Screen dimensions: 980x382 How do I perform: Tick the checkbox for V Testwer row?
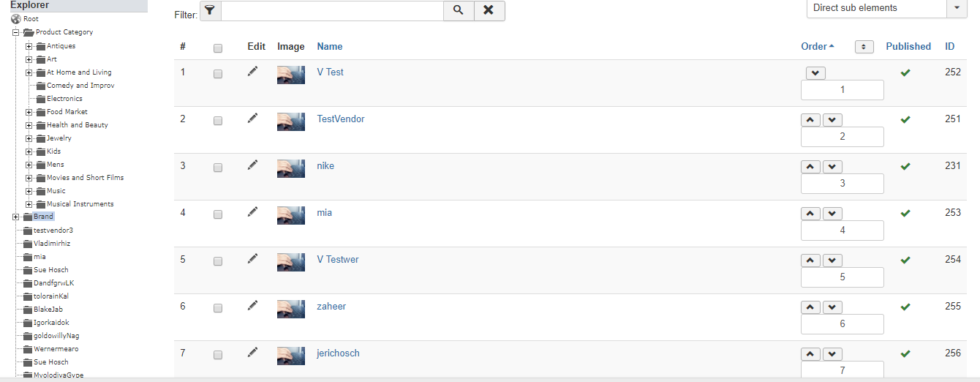218,261
